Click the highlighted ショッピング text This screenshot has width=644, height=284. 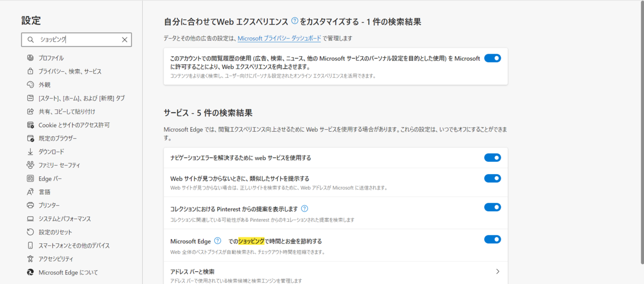click(251, 241)
